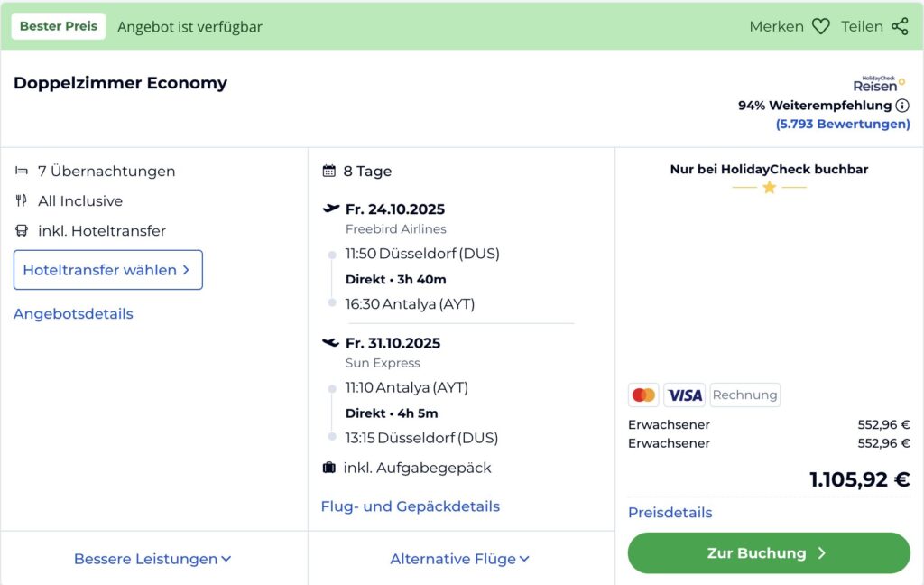This screenshot has height=585, width=924.
Task: Click the info icon beside Weiterempfehlung
Action: coord(902,106)
